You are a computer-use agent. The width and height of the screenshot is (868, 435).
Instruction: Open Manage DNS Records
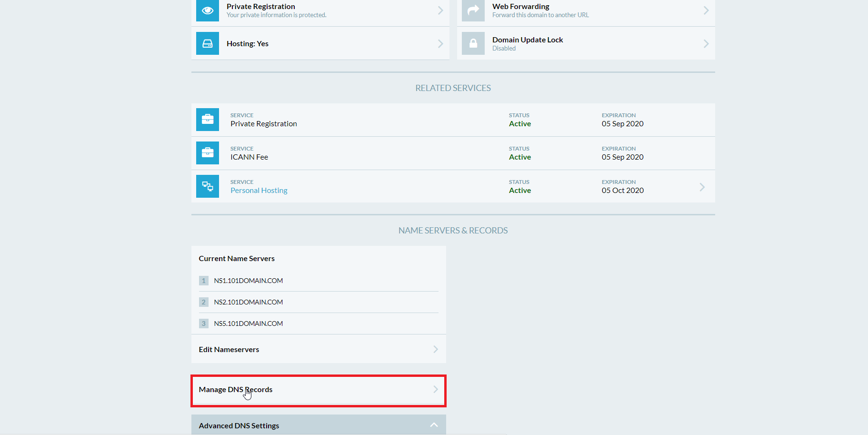(318, 390)
